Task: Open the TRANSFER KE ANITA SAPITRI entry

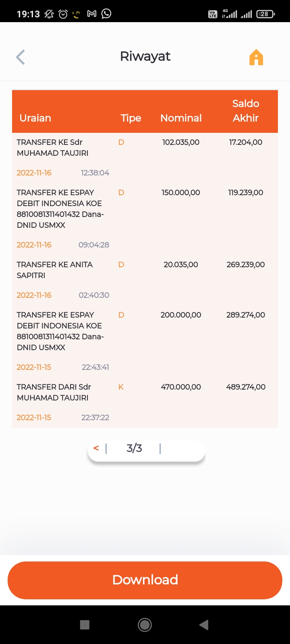Action: pos(55,270)
